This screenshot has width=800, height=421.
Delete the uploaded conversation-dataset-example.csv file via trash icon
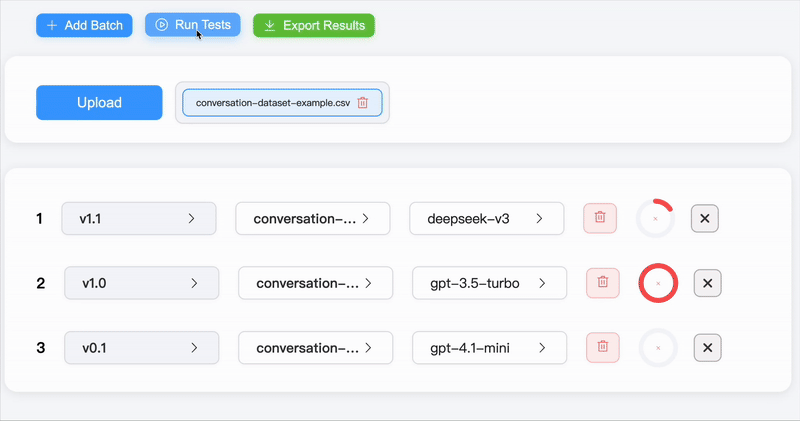[x=363, y=103]
